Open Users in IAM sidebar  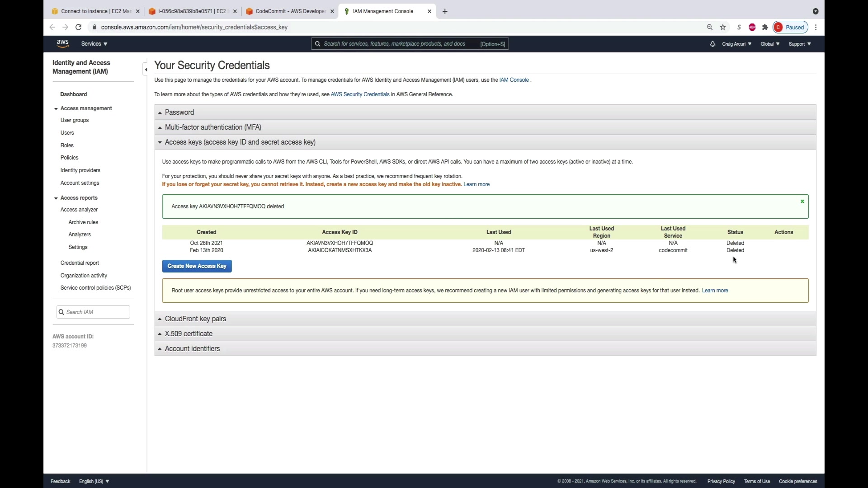(67, 133)
